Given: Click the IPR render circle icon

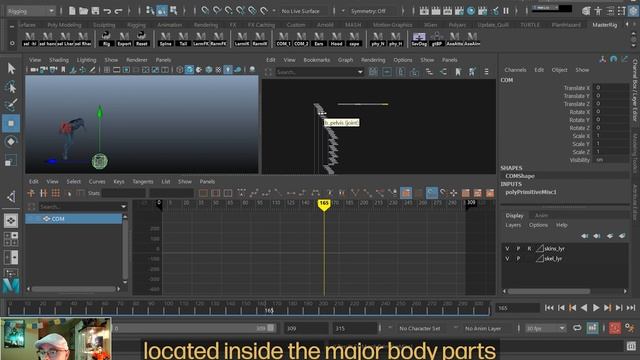Looking at the screenshot, I should coord(471,11).
